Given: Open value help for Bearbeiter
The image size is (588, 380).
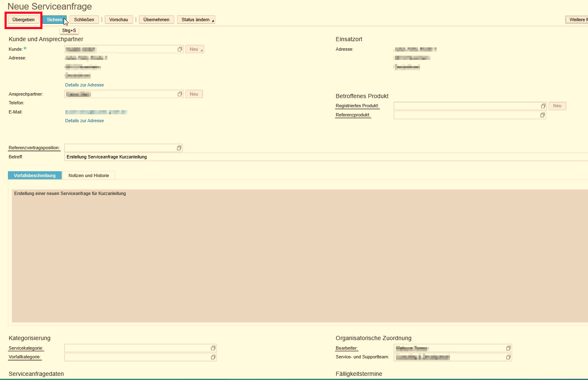Looking at the screenshot, I should point(509,348).
